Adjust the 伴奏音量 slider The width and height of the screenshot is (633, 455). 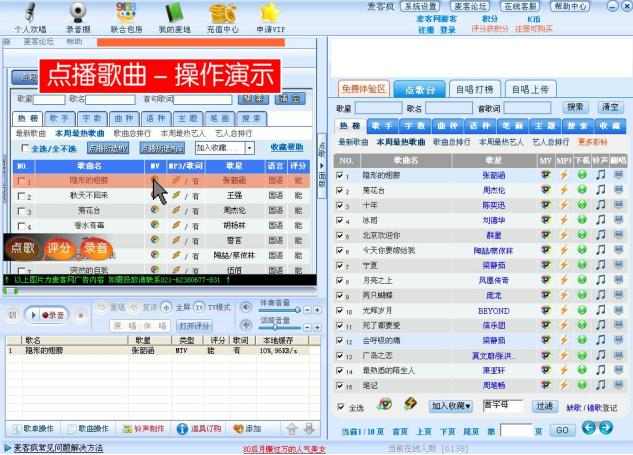(279, 310)
